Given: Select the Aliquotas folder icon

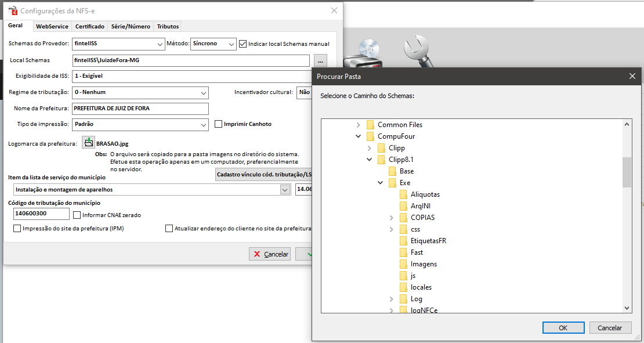Looking at the screenshot, I should (404, 194).
